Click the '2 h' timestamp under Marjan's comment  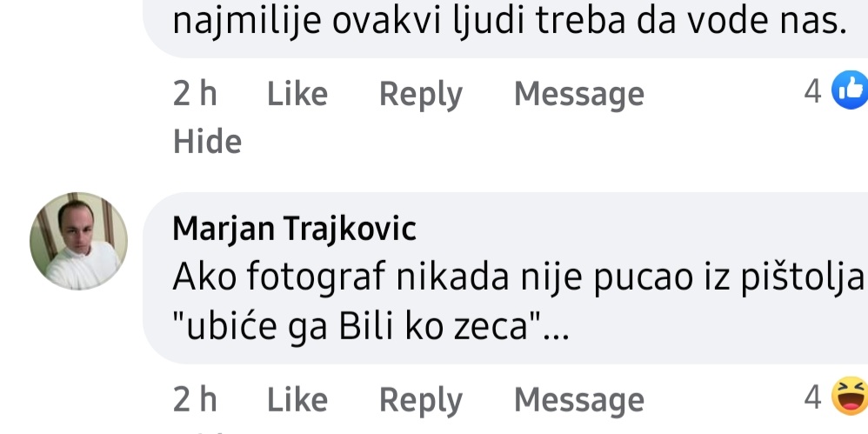point(195,400)
